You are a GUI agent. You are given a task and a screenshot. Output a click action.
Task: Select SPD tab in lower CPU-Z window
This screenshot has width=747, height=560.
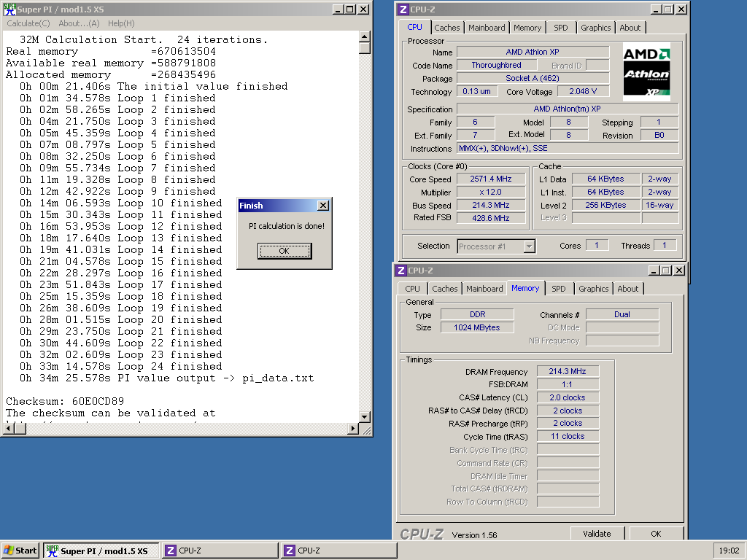pos(559,289)
